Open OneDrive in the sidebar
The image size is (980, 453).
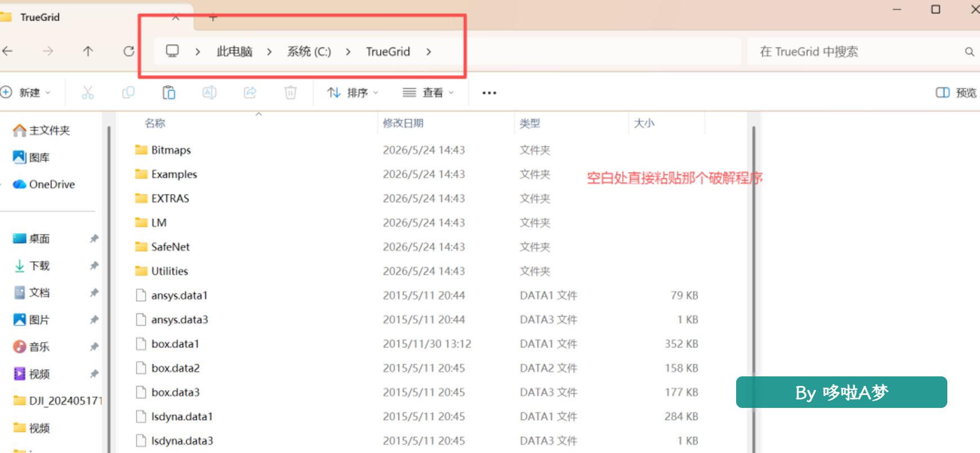point(44,184)
